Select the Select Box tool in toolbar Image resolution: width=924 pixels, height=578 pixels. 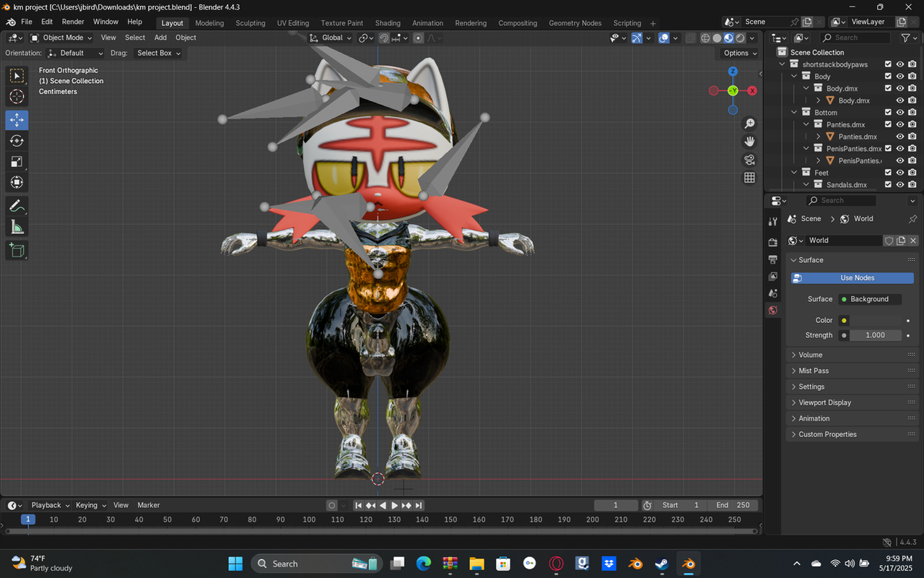[x=17, y=75]
